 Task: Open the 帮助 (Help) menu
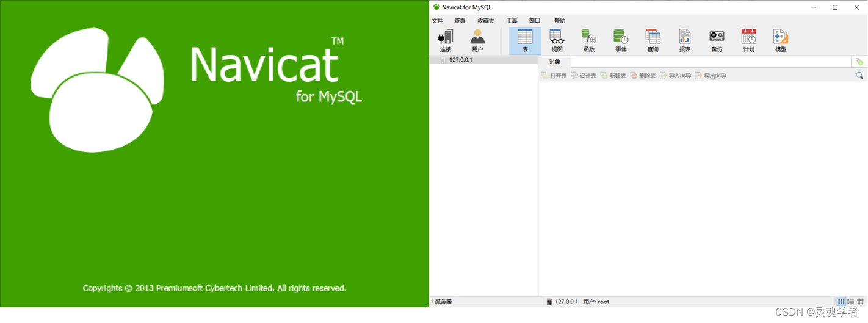[x=560, y=21]
